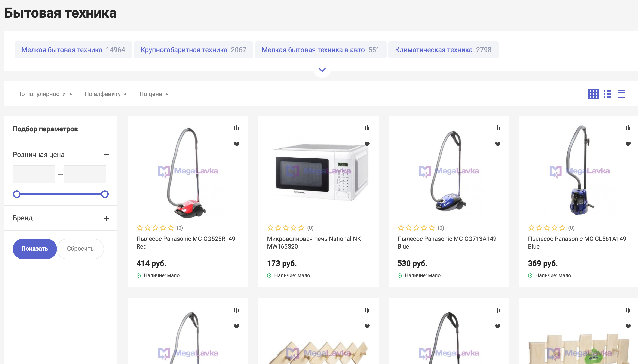Click compare icon on Panasonic MC-CL561A149 vacuum

pos(628,128)
